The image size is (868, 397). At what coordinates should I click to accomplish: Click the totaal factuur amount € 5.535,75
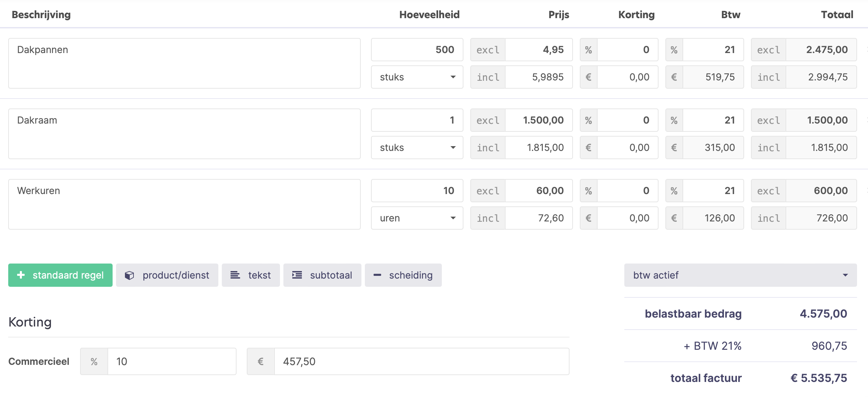point(819,378)
